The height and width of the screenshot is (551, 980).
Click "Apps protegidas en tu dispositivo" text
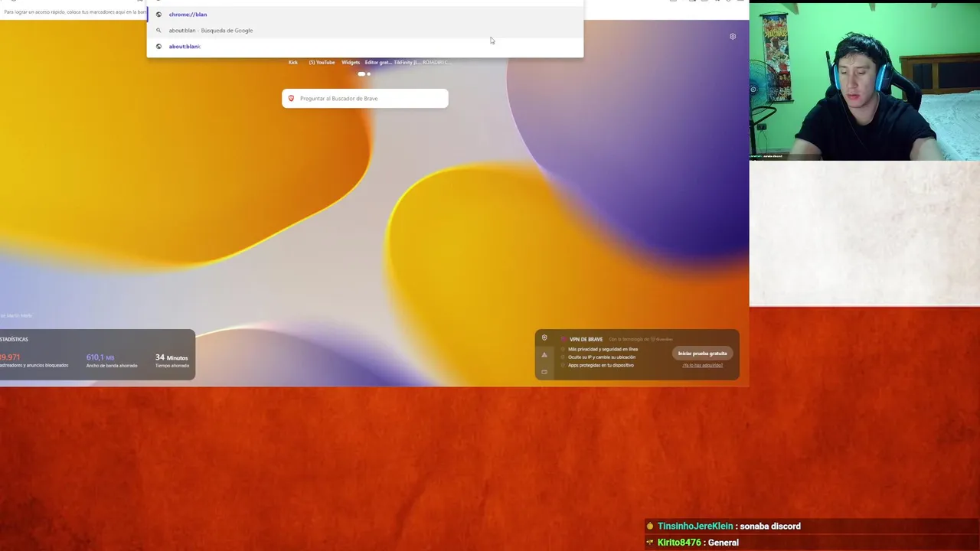pyautogui.click(x=601, y=365)
